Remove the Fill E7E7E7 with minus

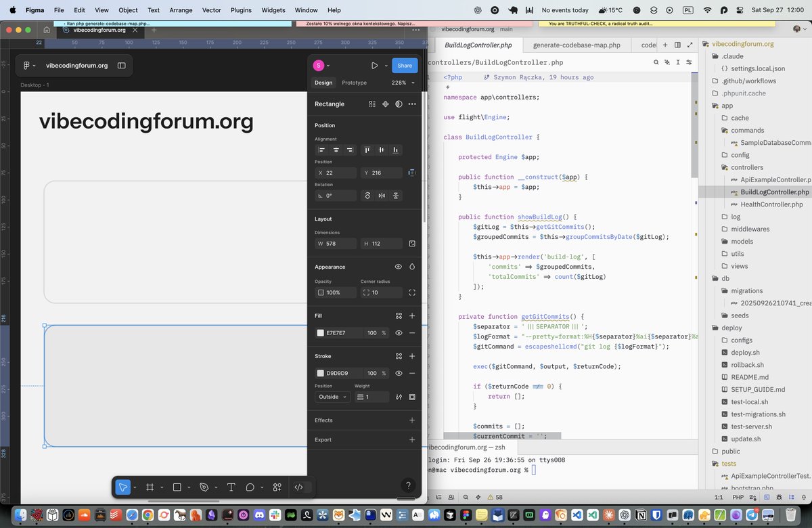412,333
